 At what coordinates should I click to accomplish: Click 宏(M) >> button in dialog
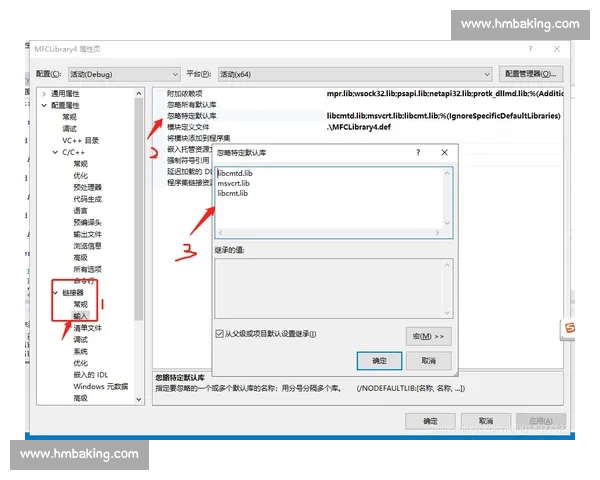(x=428, y=336)
